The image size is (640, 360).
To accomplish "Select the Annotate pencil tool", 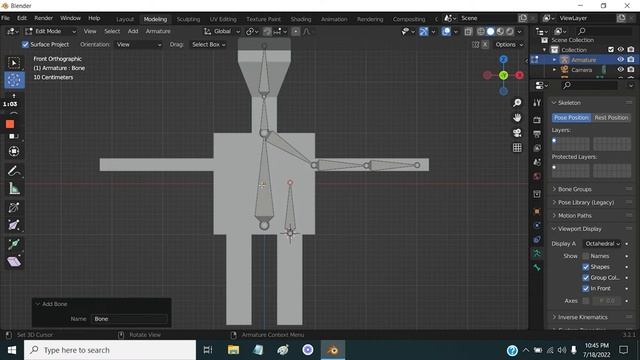I will pyautogui.click(x=14, y=171).
